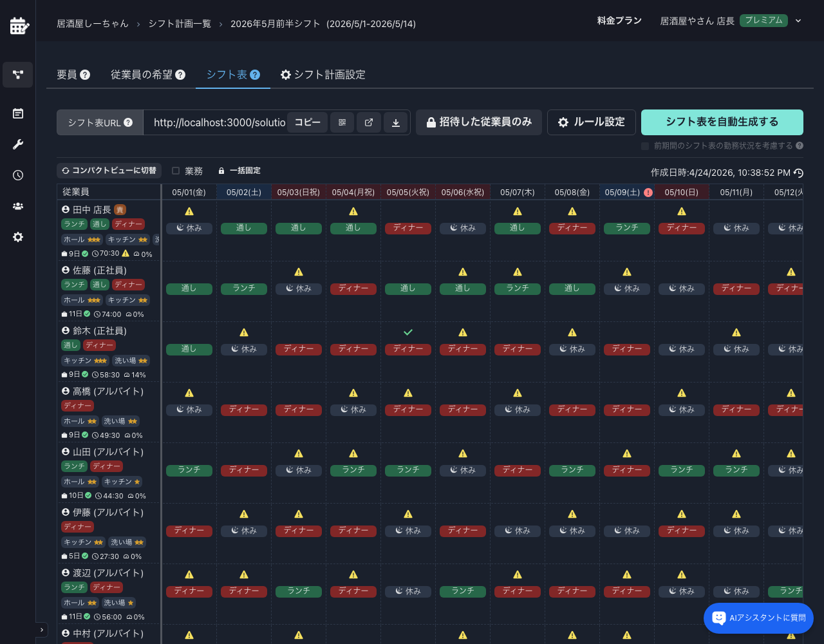Expand the collapsed sidebar with the chevron
This screenshot has width=824, height=644.
point(42,630)
